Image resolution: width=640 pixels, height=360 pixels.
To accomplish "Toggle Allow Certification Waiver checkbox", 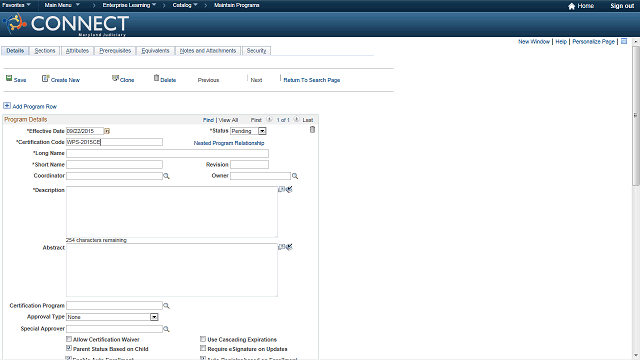I will [69, 339].
